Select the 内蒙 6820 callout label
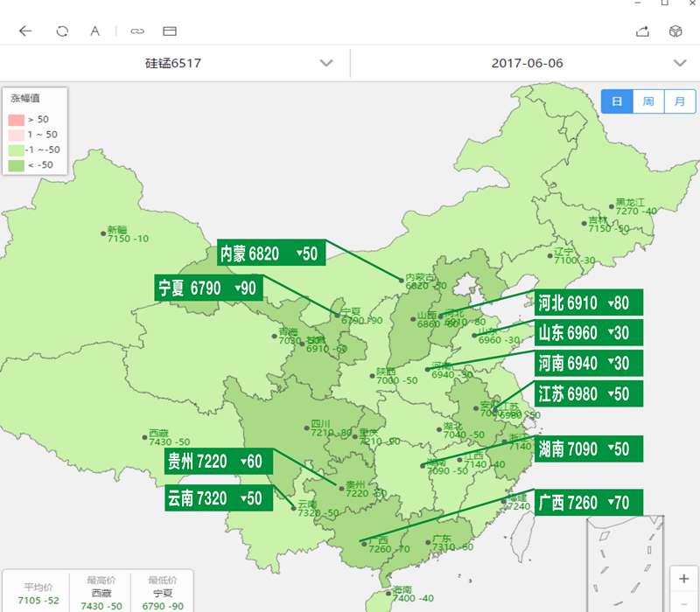This screenshot has width=700, height=612. 271,253
